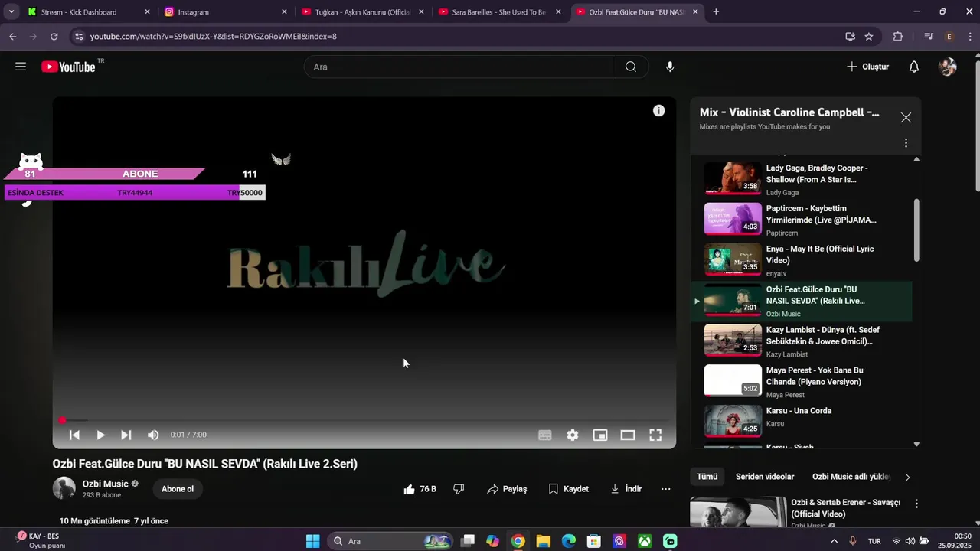Open a new browser tab
Viewport: 980px width, 551px height.
coord(716,12)
